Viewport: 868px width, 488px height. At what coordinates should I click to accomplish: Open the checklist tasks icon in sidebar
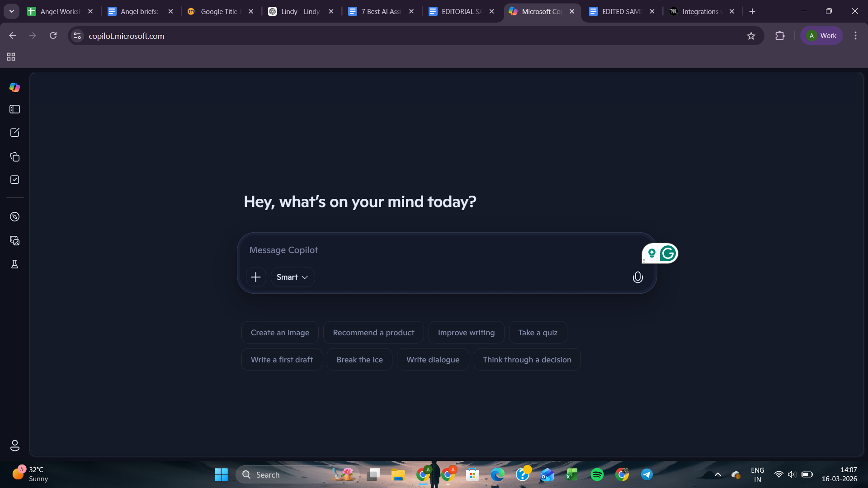(x=14, y=180)
